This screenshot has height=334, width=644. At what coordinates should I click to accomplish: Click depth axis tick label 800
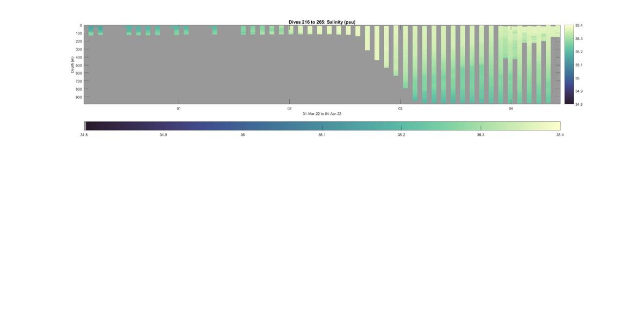click(78, 89)
